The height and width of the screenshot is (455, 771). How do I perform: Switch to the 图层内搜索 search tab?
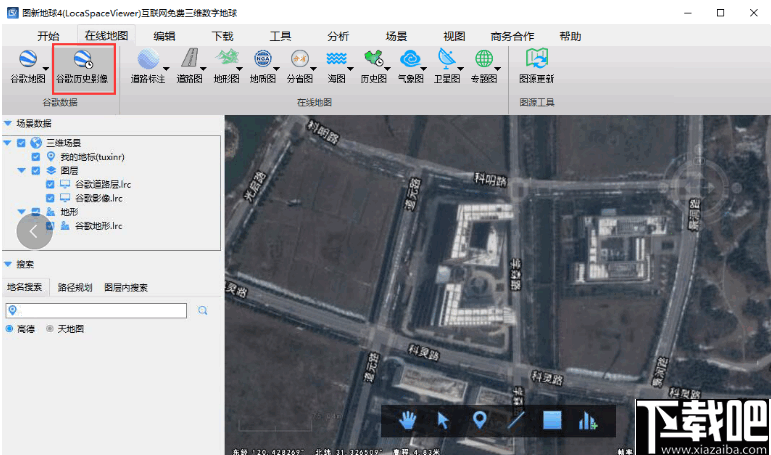pos(126,287)
